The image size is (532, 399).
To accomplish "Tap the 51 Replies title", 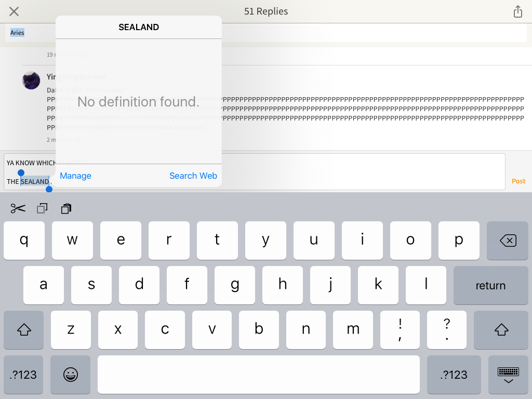I will [266, 11].
